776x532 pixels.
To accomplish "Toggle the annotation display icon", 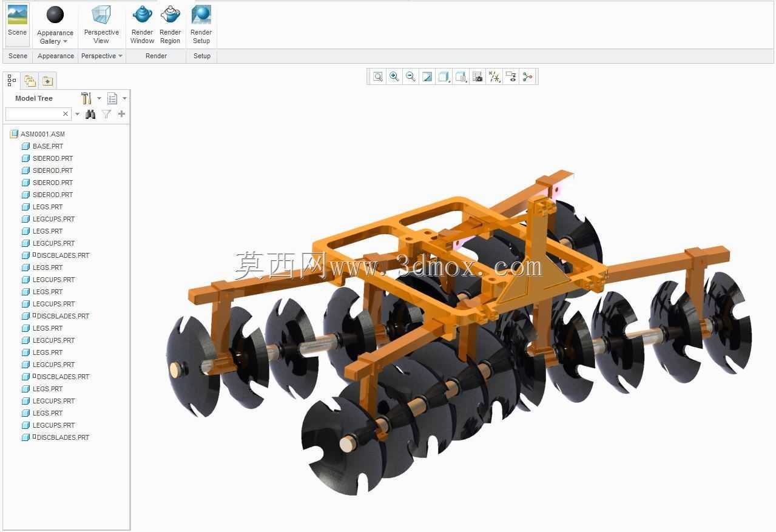I will point(511,76).
